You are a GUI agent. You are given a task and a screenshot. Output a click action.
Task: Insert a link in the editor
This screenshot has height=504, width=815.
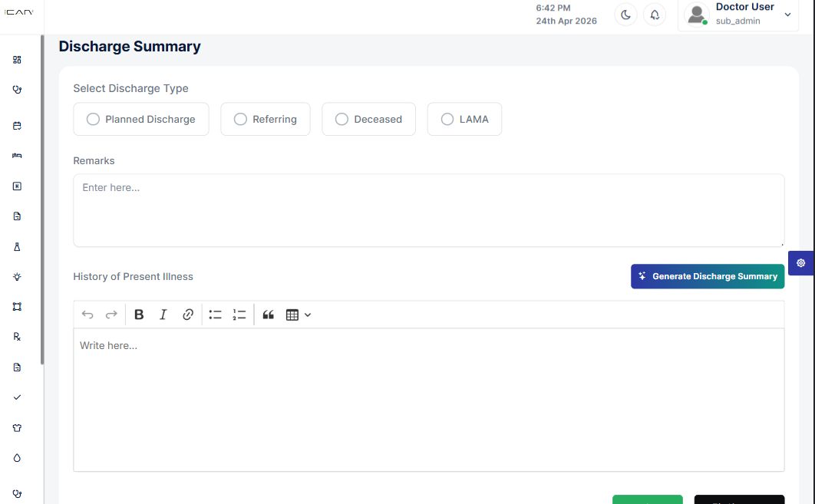[x=188, y=315]
